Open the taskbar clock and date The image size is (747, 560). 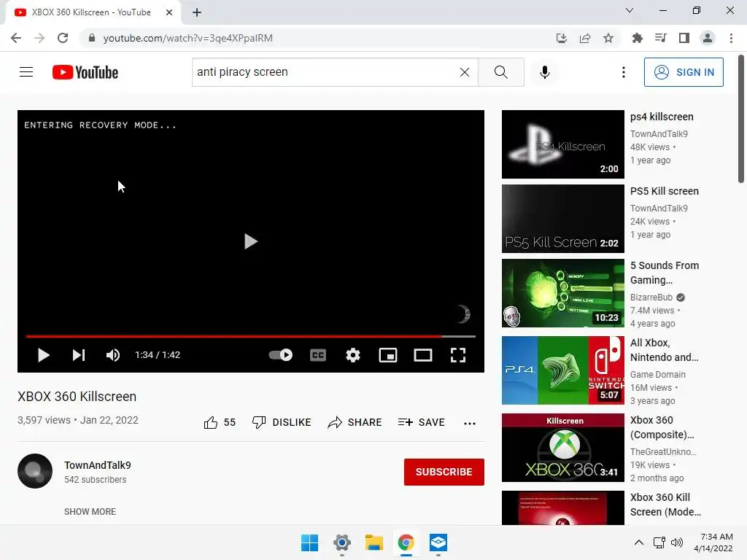(713, 542)
